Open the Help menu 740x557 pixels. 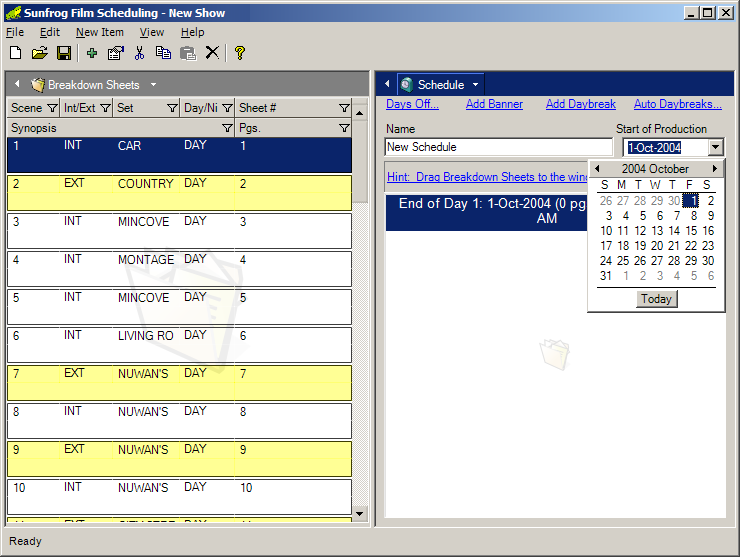[x=193, y=32]
